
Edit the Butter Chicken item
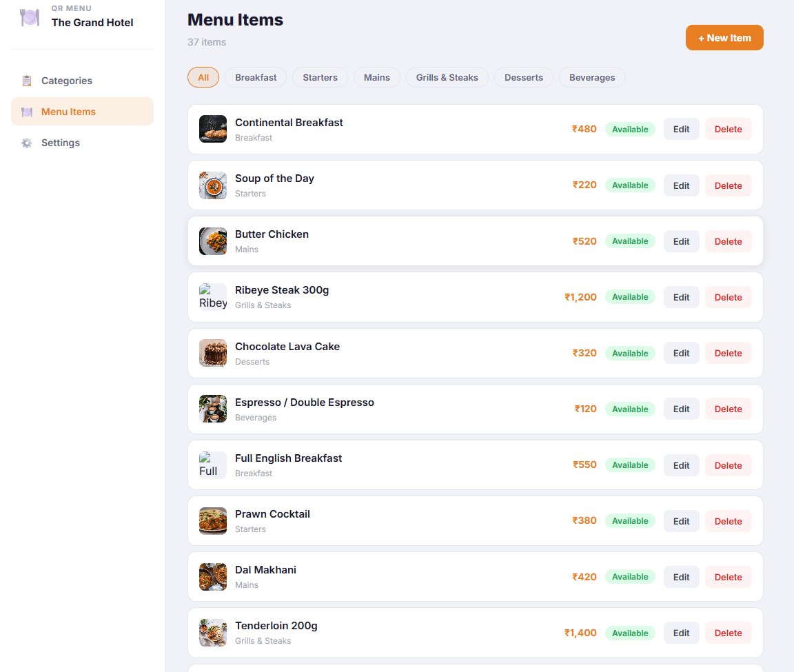pyautogui.click(x=681, y=241)
